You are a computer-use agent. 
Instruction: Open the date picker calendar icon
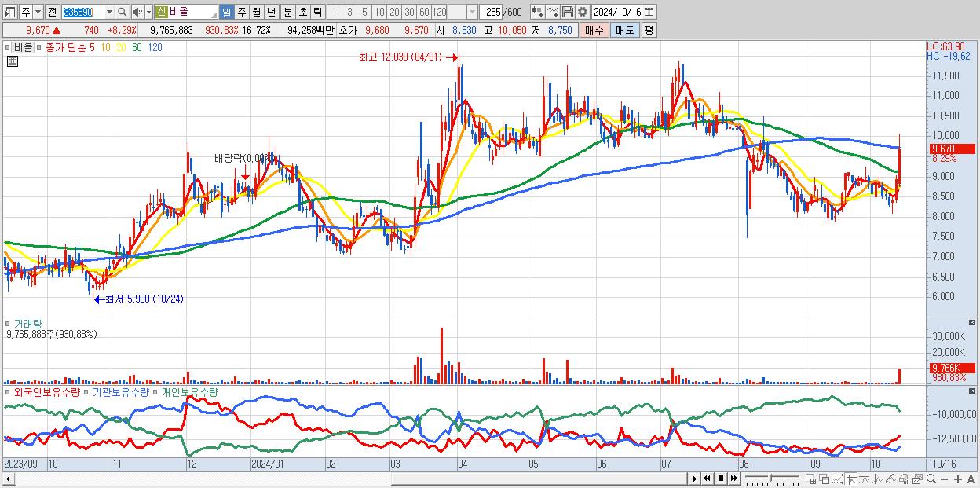click(x=649, y=12)
